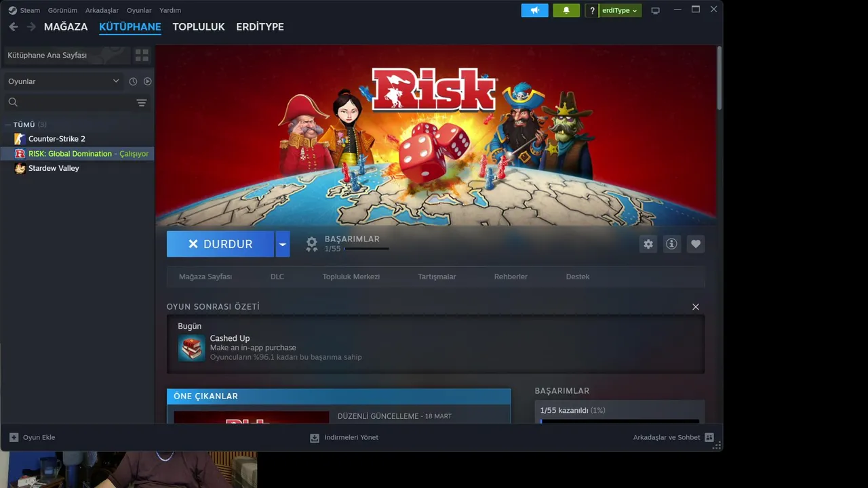
Task: Select RISK: Global Domination in list
Action: (77, 154)
